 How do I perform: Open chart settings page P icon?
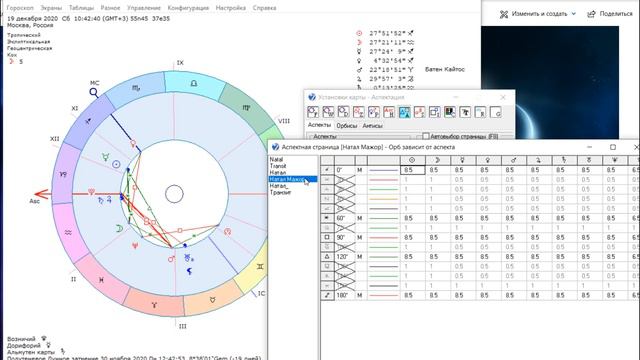click(373, 112)
